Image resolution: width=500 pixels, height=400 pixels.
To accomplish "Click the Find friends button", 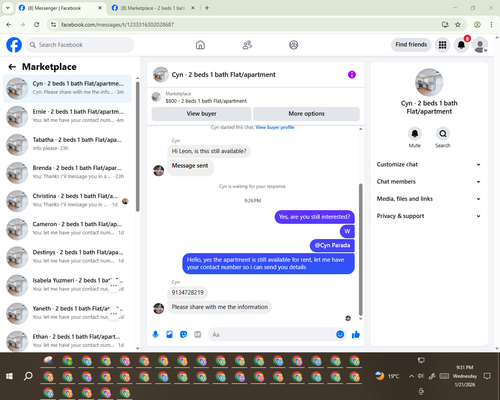I will click(x=411, y=44).
